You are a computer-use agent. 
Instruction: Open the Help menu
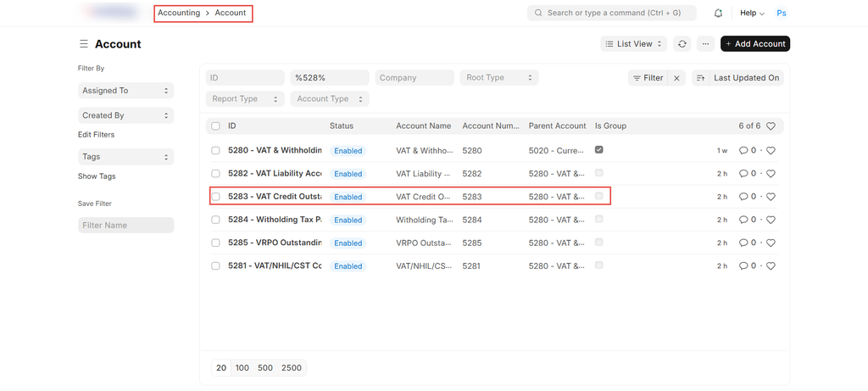751,14
